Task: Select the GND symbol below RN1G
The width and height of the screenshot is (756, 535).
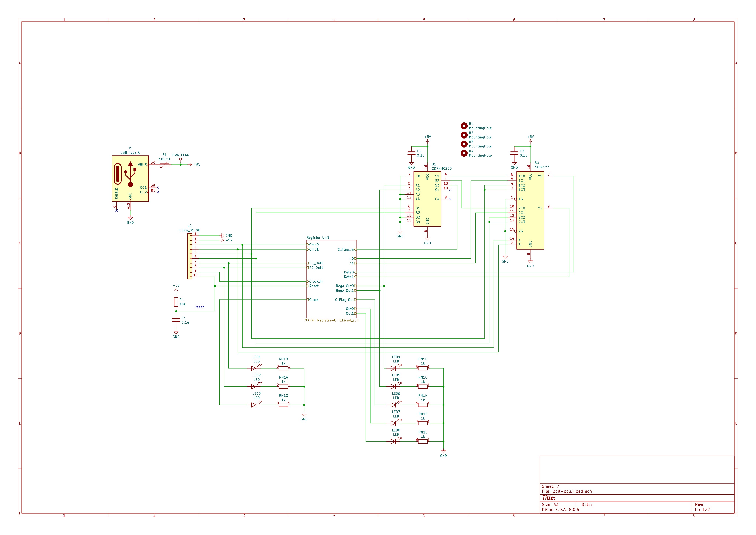Action: click(304, 417)
